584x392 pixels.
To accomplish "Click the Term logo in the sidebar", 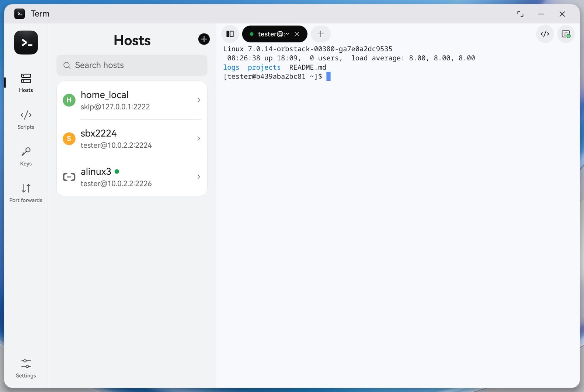I will coord(26,42).
